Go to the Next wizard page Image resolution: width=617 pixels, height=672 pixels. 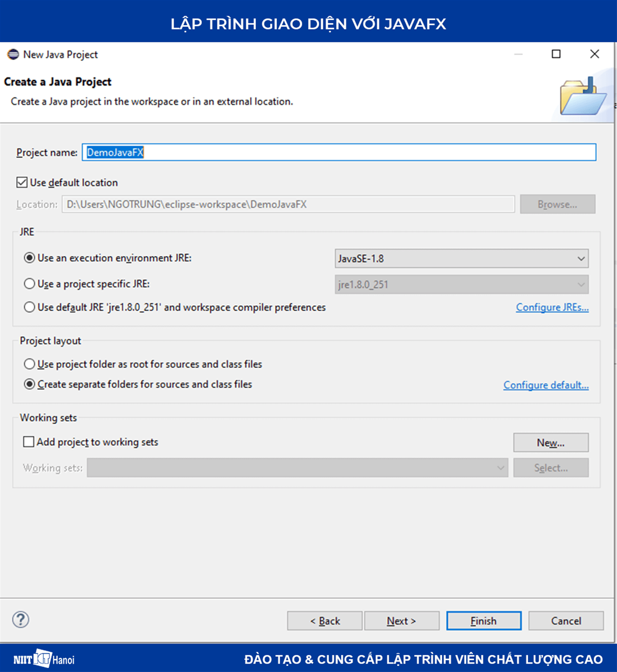click(x=401, y=620)
